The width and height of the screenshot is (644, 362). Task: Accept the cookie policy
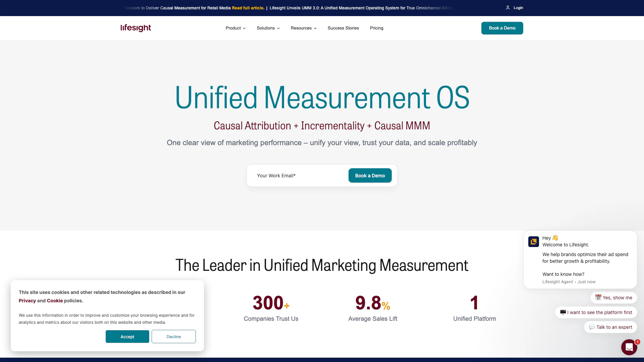click(x=127, y=337)
